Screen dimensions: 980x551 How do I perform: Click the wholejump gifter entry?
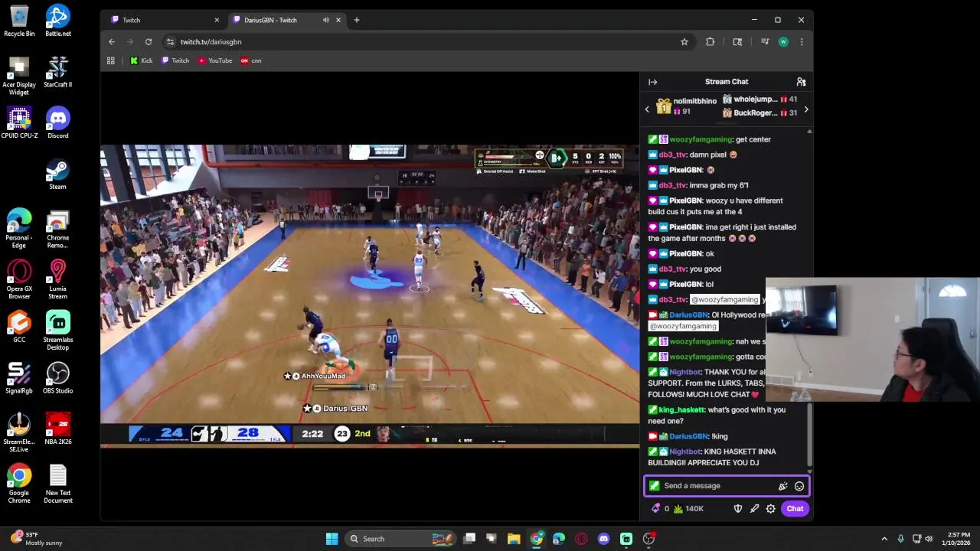click(759, 99)
